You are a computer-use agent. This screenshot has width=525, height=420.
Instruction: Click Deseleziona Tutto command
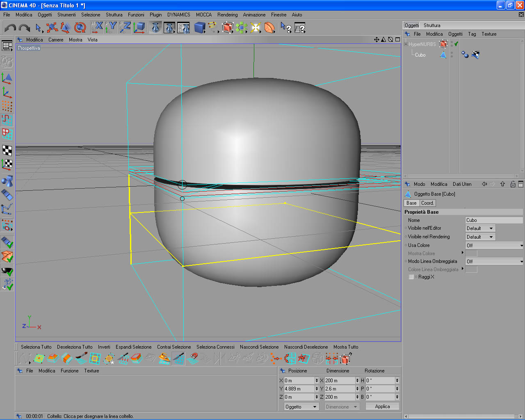[x=75, y=347]
